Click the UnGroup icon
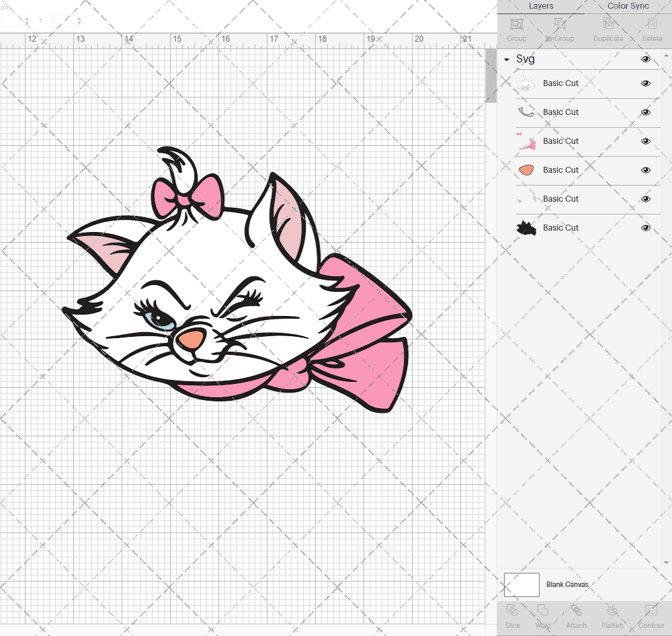 pyautogui.click(x=560, y=24)
